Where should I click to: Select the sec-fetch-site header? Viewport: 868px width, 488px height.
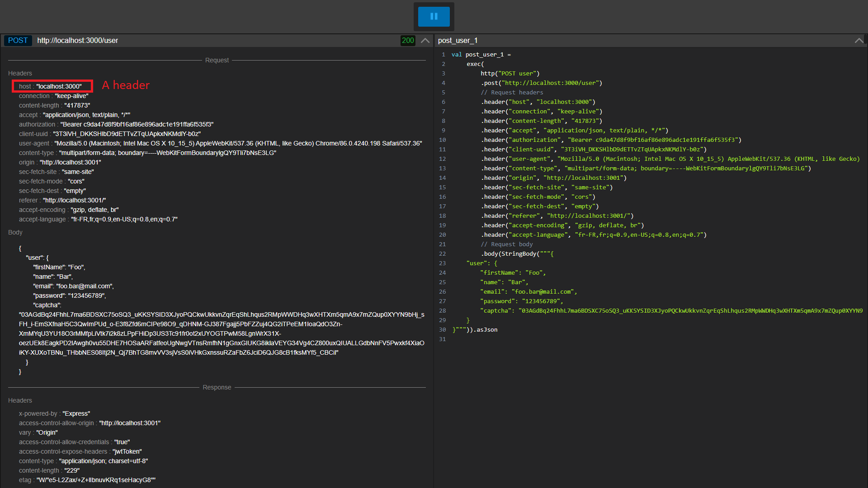point(56,172)
